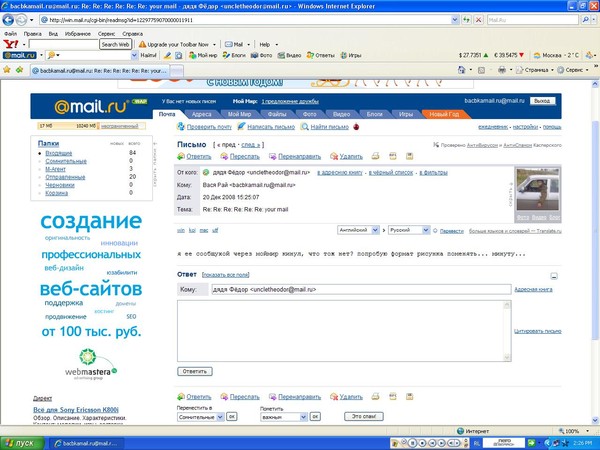
Task: Click the Mail.ru toolbar logo
Action: click(20, 55)
